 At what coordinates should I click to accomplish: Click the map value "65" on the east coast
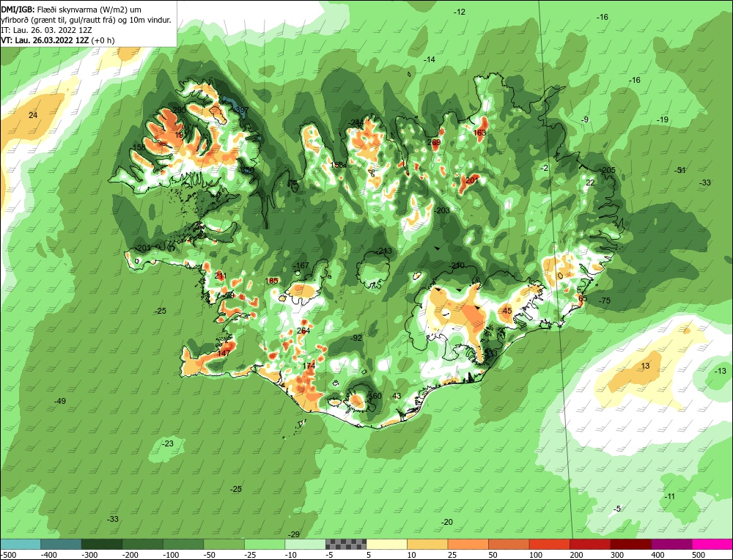583,299
